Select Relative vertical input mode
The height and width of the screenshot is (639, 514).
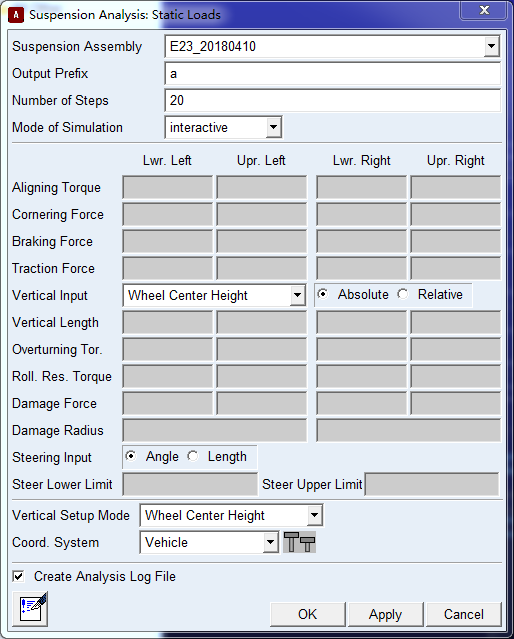[x=403, y=294]
